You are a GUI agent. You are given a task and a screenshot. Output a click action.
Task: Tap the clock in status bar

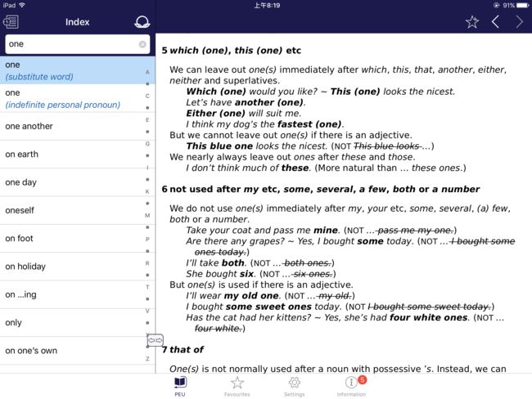tap(267, 6)
